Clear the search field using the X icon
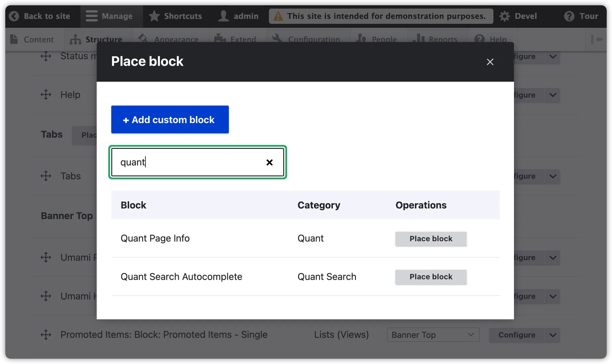Image resolution: width=612 pixels, height=364 pixels. point(269,162)
